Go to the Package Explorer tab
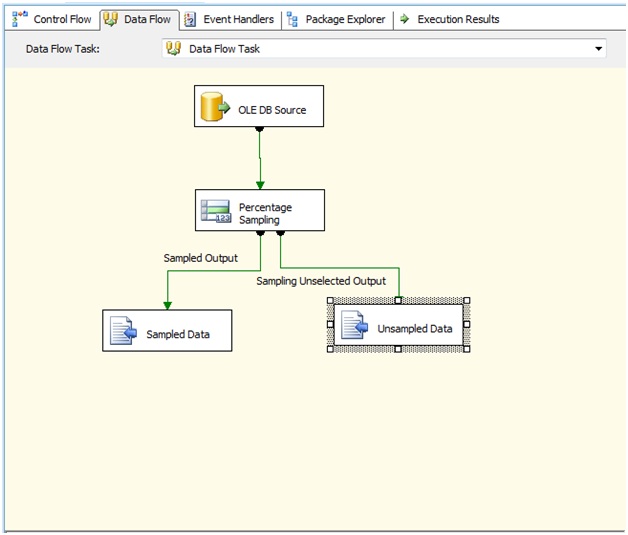This screenshot has height=535, width=628. click(345, 19)
